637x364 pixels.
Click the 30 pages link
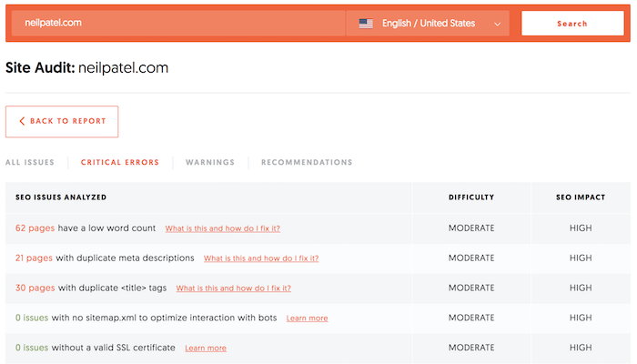[x=35, y=288]
